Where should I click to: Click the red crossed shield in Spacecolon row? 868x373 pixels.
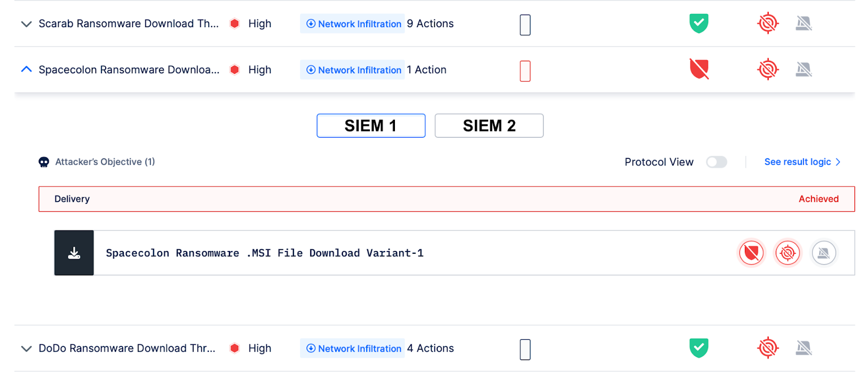coord(699,69)
